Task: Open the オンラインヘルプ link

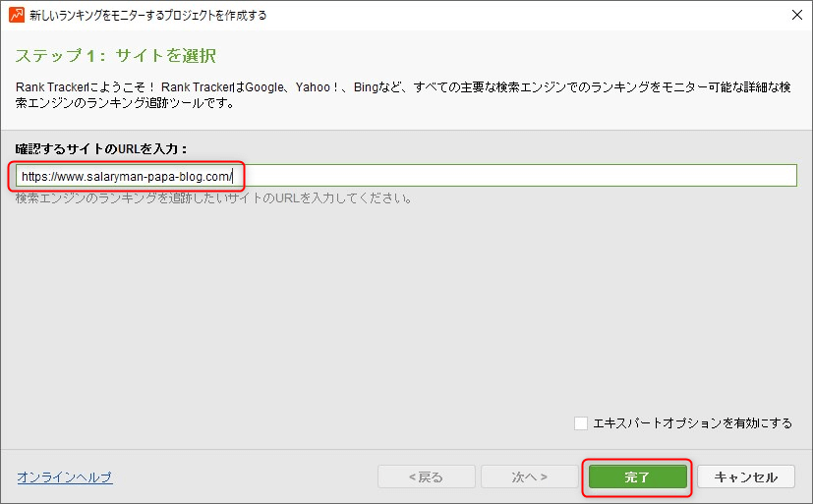Action: click(65, 476)
